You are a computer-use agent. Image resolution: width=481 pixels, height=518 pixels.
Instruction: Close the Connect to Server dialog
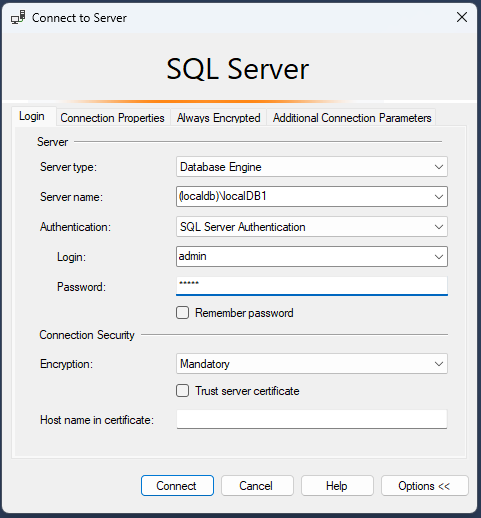[462, 17]
